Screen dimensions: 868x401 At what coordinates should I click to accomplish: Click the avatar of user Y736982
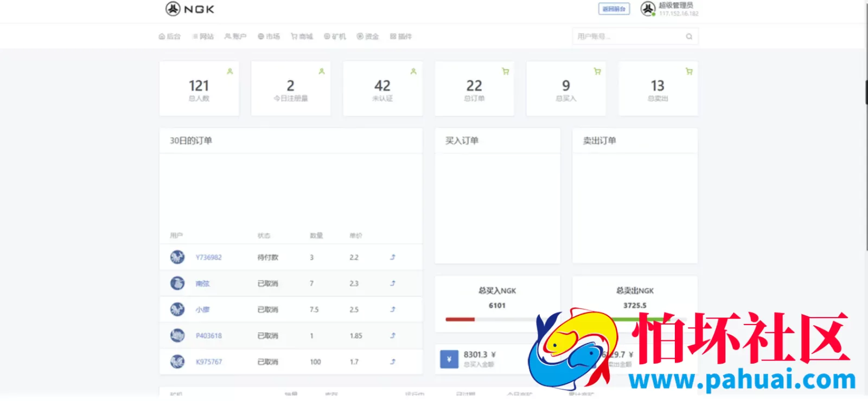[177, 257]
